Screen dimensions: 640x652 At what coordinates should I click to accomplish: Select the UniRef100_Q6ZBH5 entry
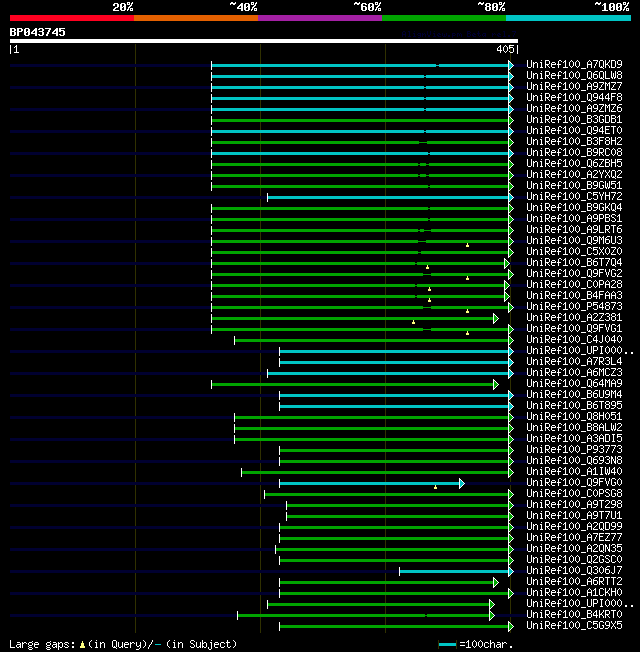574,163
